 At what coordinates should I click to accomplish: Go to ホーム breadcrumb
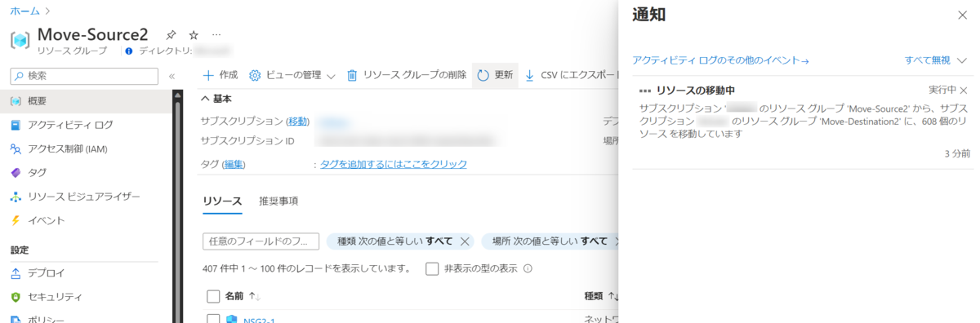point(24,11)
